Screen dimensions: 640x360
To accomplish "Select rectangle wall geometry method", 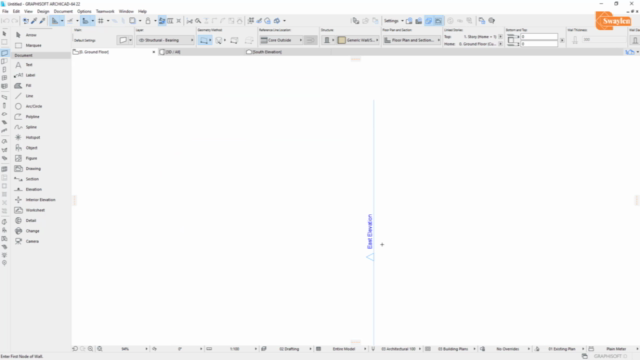I will click(x=234, y=40).
